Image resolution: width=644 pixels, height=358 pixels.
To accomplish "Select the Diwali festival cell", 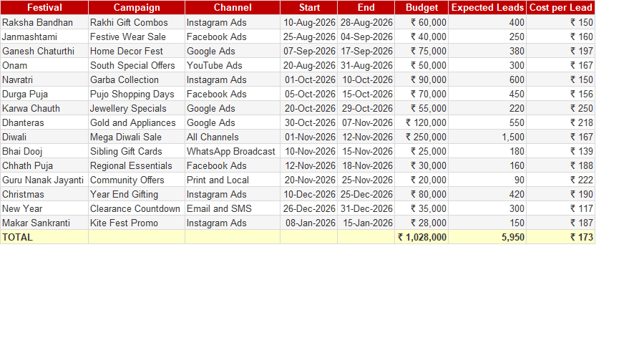I will [44, 137].
